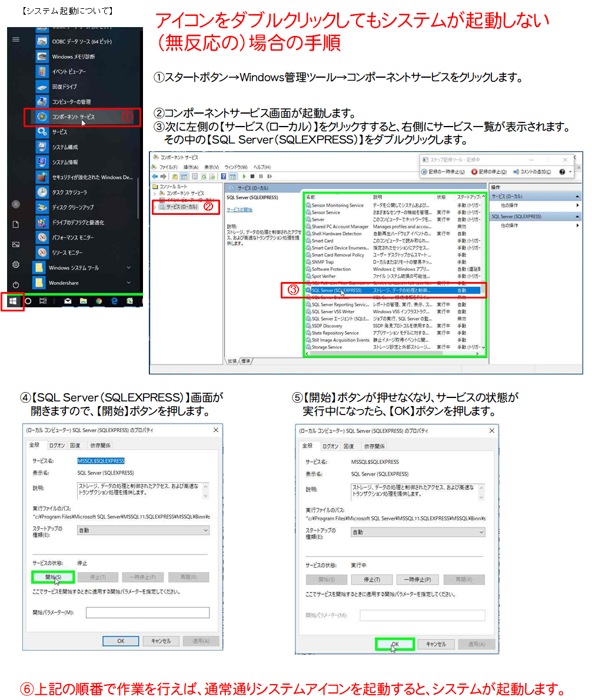Screen dimensions: 592x700
Task: Open コンポーネント サービス from the Start menu
Action: coord(73,117)
